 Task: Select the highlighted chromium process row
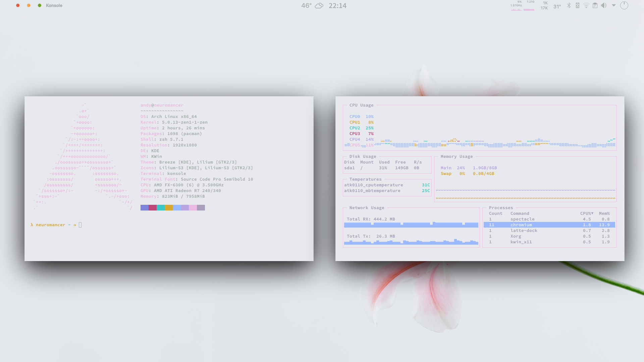pos(549,225)
